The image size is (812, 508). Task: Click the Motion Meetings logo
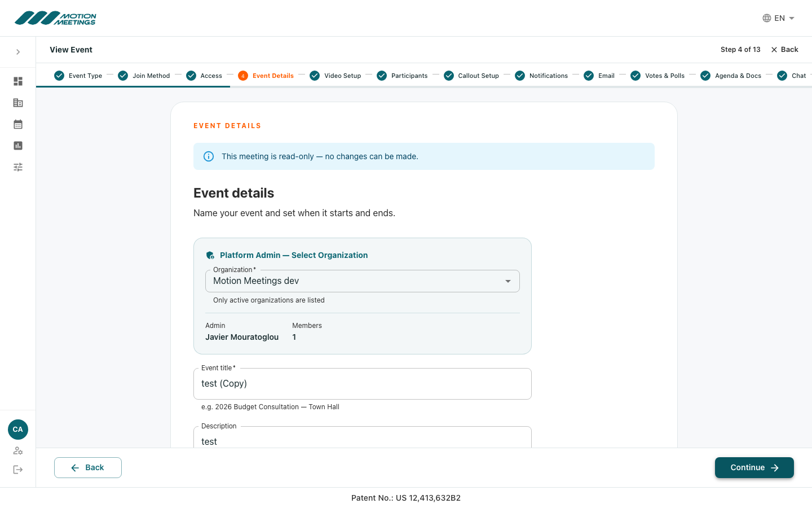(55, 18)
